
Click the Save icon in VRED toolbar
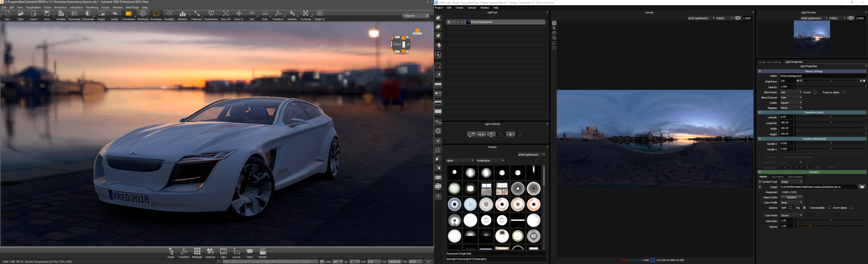click(x=47, y=15)
